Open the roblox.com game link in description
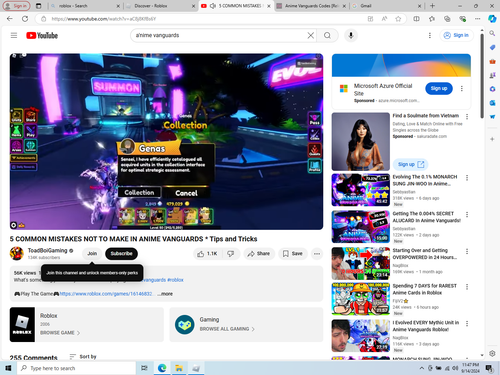This screenshot has width=500, height=375. (x=106, y=294)
